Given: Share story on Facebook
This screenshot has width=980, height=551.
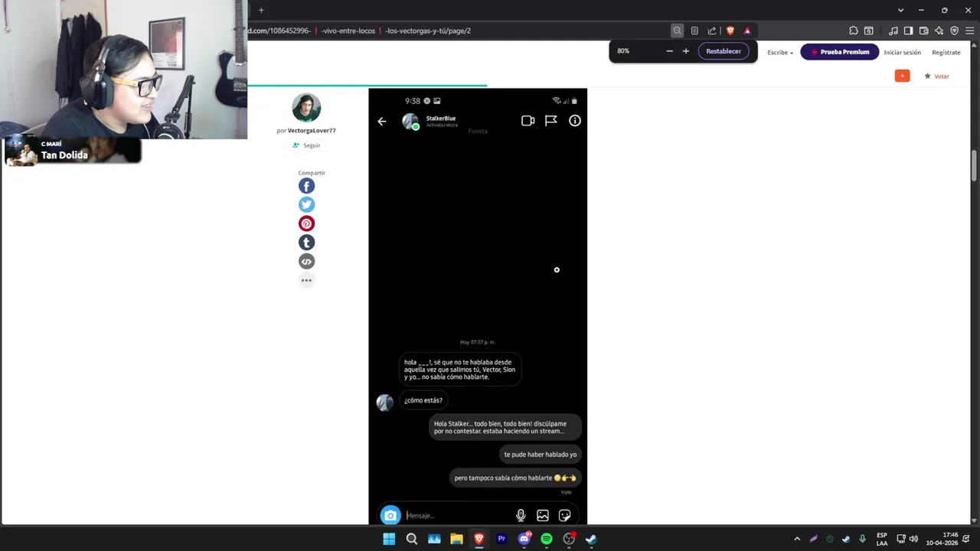Looking at the screenshot, I should point(306,186).
